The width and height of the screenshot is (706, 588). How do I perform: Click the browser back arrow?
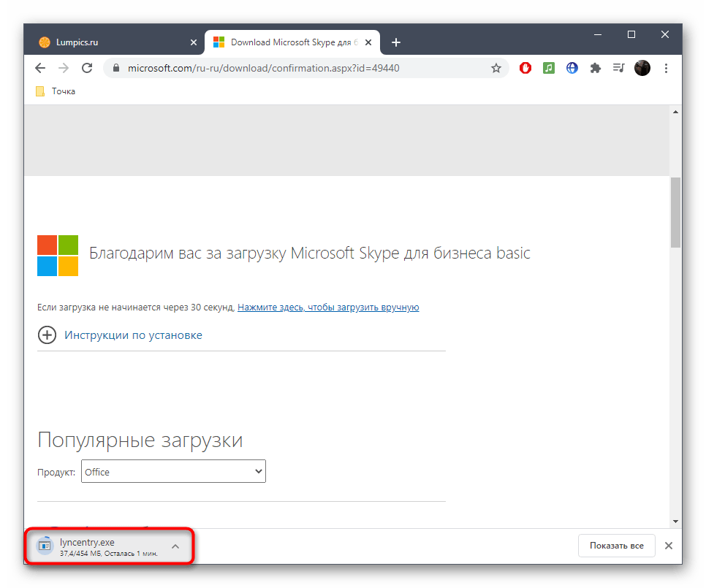click(x=40, y=68)
